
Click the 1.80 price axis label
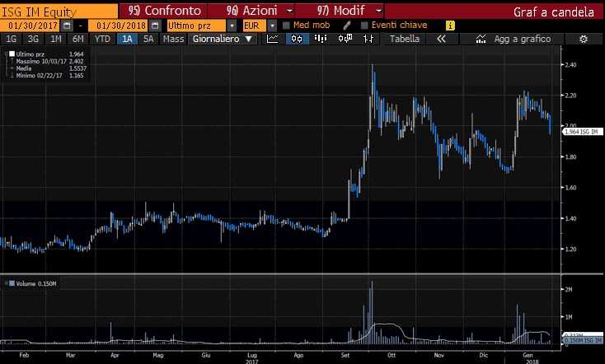[570, 157]
